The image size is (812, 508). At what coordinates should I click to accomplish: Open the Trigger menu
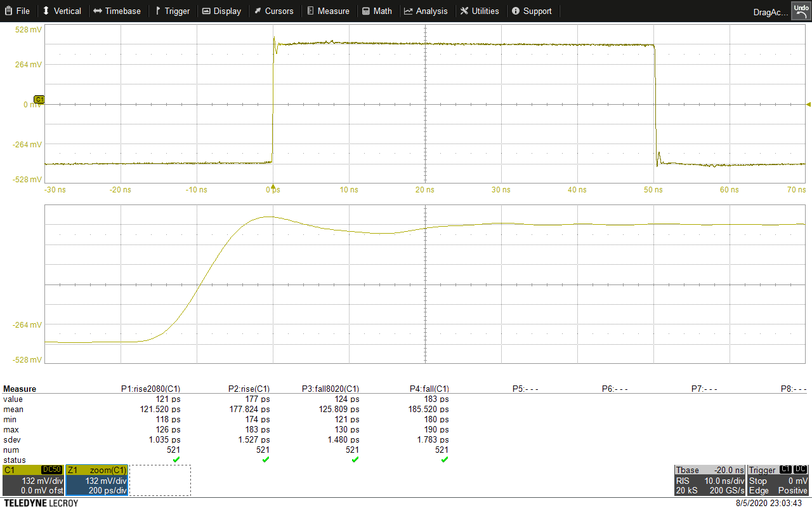click(173, 11)
